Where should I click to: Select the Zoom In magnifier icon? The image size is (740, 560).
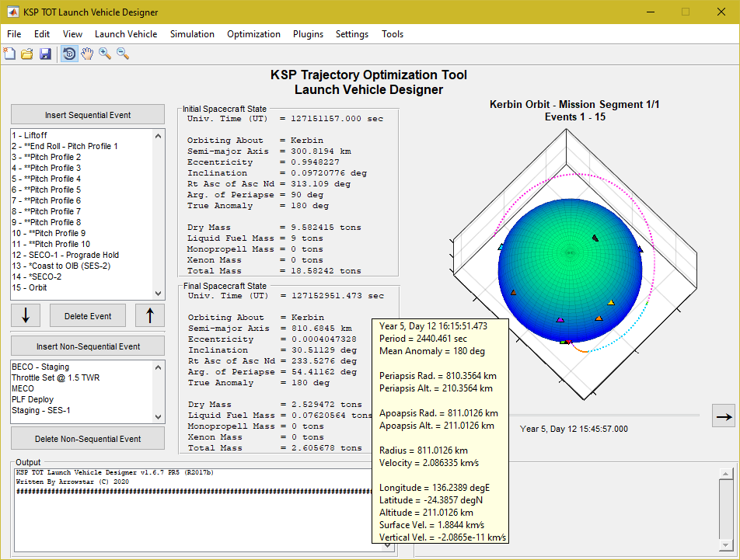point(105,54)
